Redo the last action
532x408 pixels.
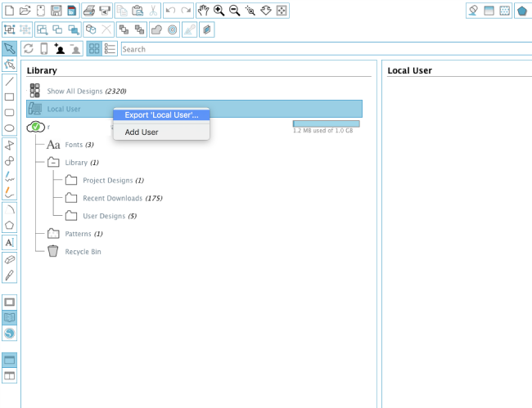[x=186, y=11]
